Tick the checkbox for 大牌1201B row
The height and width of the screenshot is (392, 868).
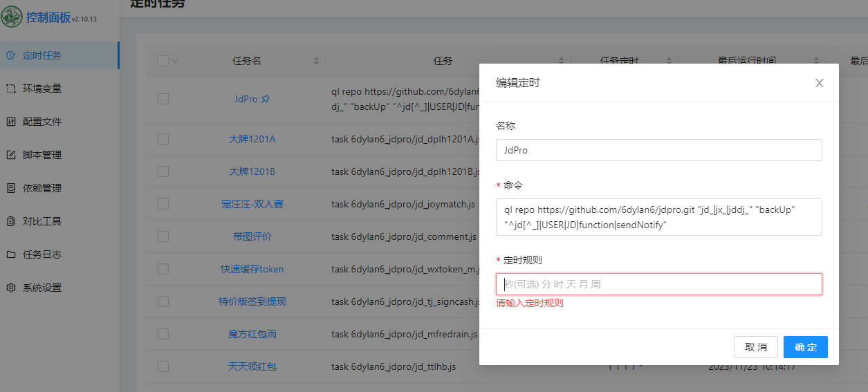(x=163, y=171)
